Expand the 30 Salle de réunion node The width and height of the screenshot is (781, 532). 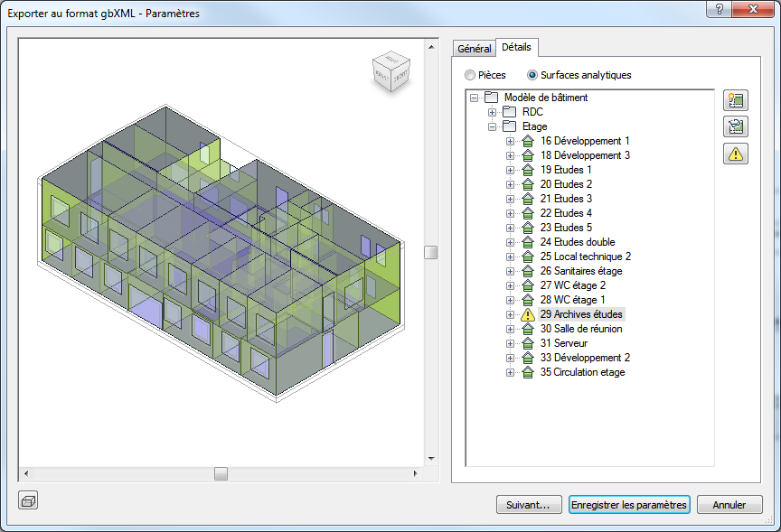click(510, 329)
